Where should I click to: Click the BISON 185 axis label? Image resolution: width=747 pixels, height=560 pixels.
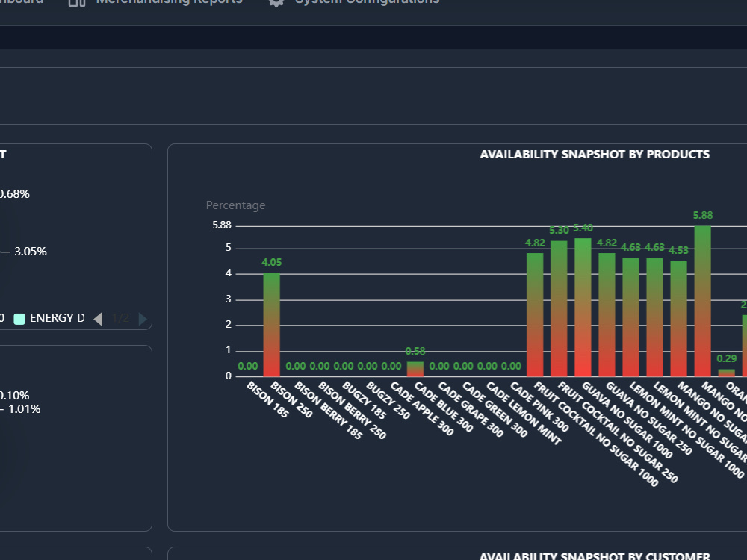267,399
